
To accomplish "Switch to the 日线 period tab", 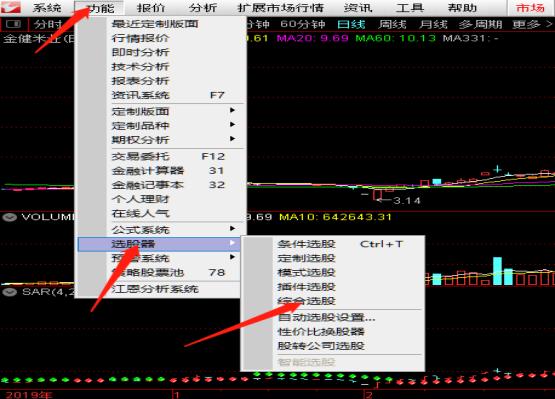I will (351, 24).
